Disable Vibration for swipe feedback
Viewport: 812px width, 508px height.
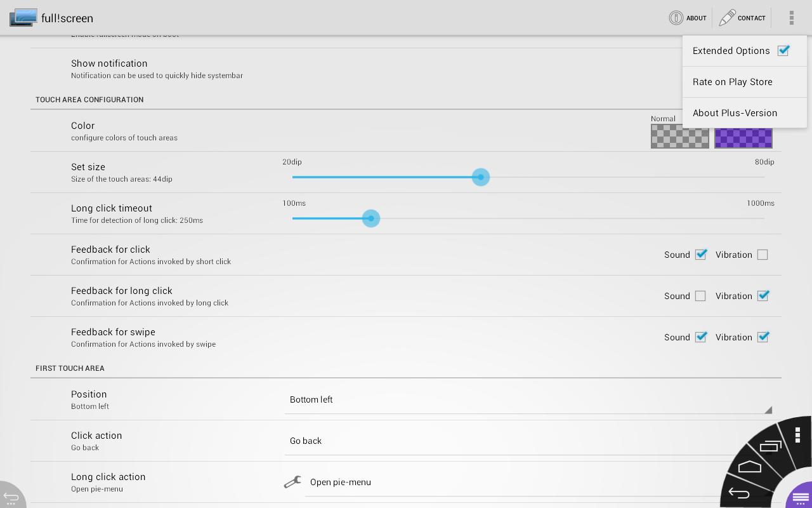point(763,337)
